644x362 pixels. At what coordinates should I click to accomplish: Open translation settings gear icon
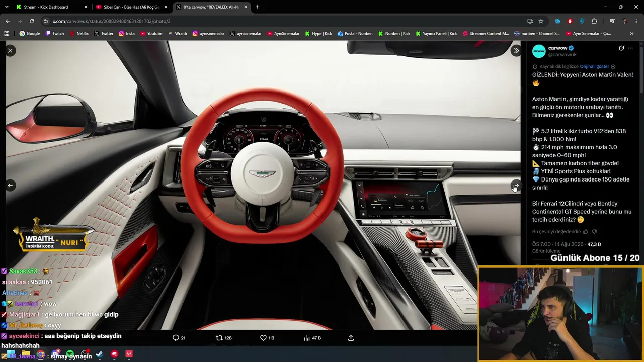(613, 66)
